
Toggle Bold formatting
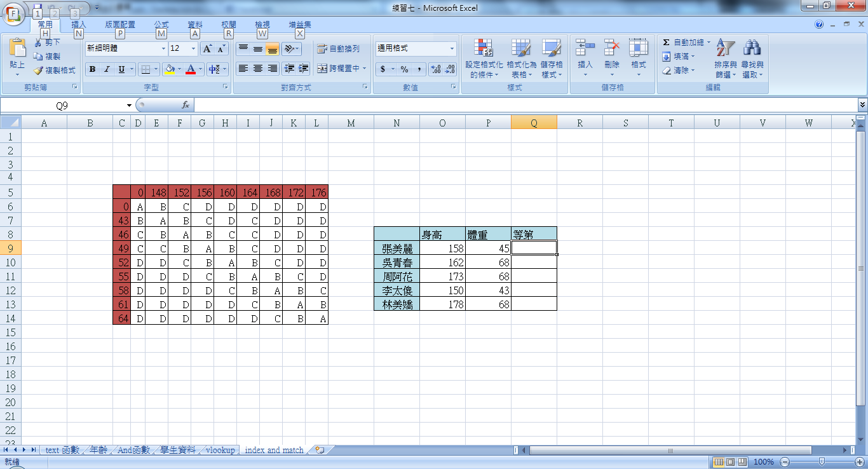click(x=93, y=69)
